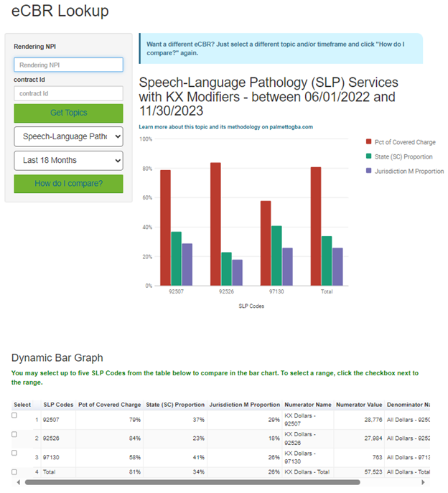
Task: Check the checkbox for row 92507
Action: pyautogui.click(x=14, y=415)
